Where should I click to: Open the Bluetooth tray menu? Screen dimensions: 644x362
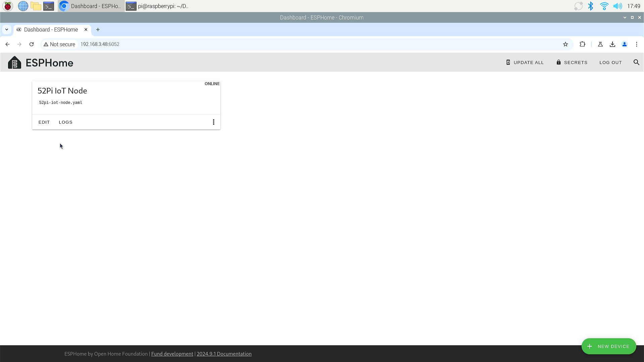591,6
